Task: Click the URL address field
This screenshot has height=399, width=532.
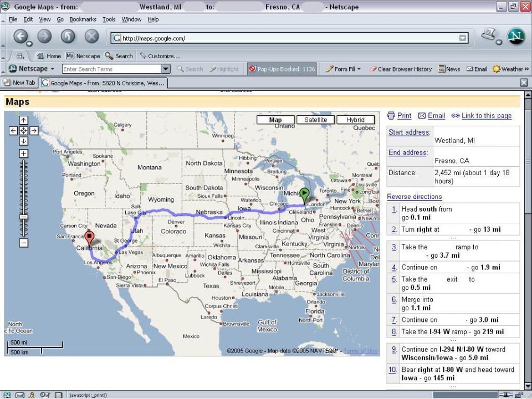Action: [290, 38]
